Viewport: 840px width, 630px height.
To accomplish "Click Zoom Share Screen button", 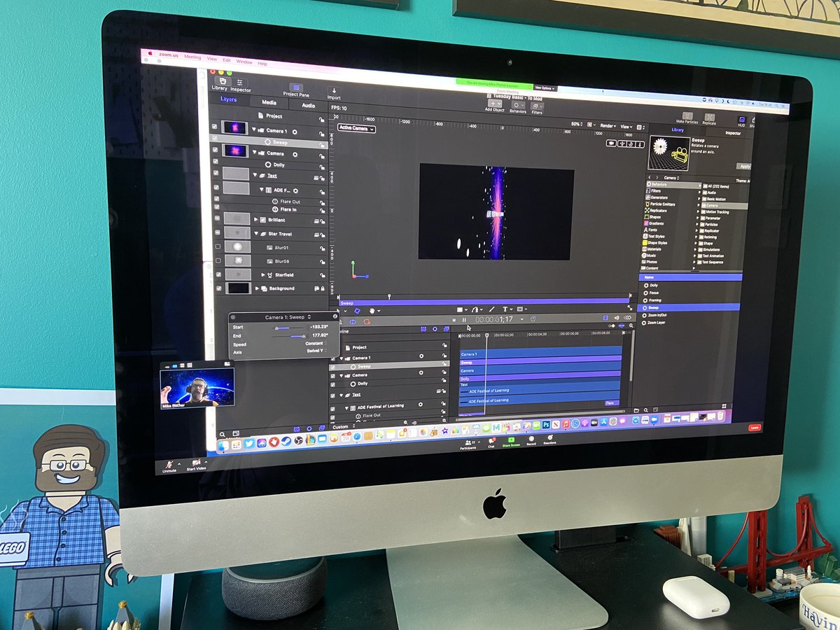I will (510, 442).
